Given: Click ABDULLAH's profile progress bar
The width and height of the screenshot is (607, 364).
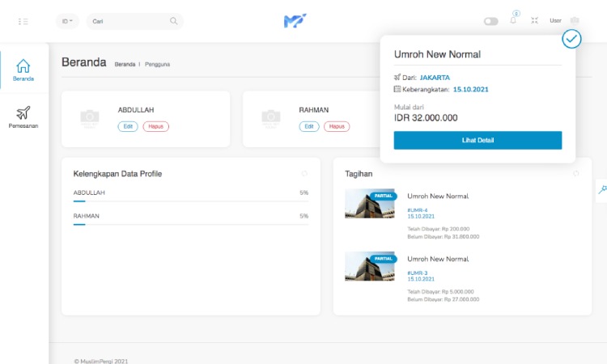Looking at the screenshot, I should pyautogui.click(x=191, y=201).
